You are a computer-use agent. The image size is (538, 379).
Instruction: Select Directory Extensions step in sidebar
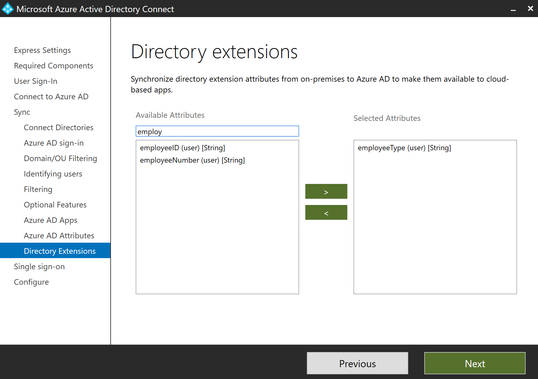(x=55, y=251)
